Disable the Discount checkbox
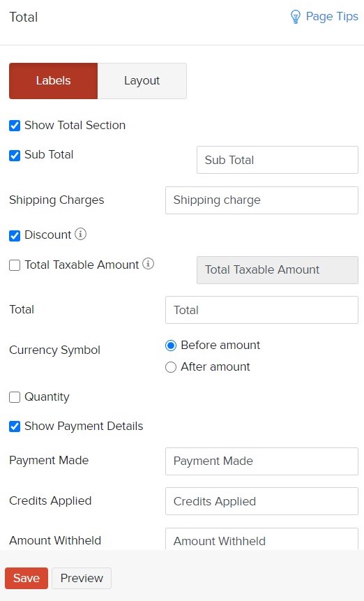 click(15, 235)
